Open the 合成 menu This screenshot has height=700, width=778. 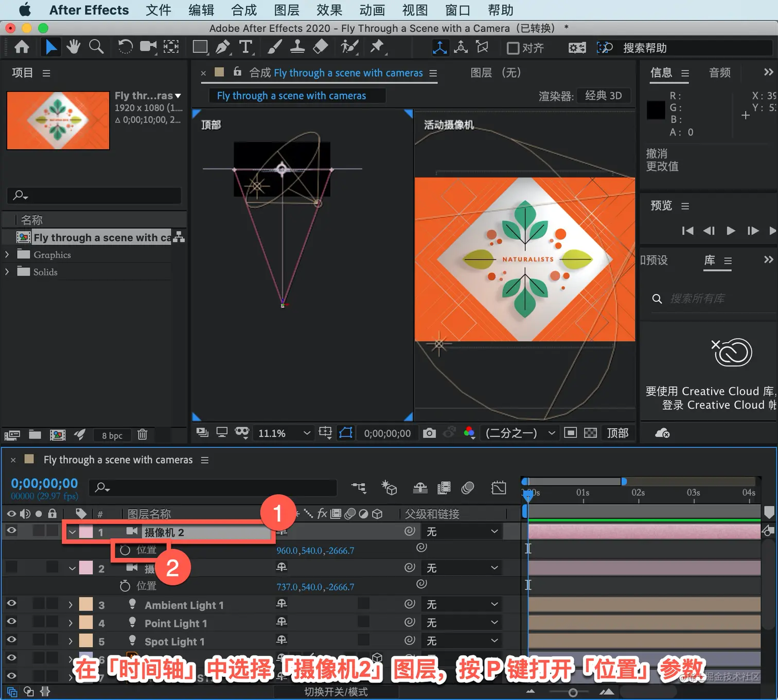[244, 10]
